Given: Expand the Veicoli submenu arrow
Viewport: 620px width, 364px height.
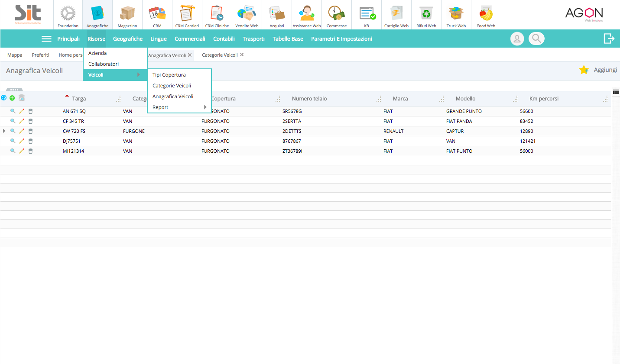Looking at the screenshot, I should click(x=139, y=75).
